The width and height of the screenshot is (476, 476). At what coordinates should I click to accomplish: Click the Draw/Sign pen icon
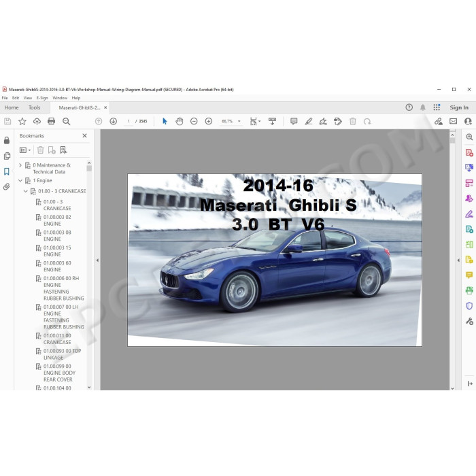point(323,122)
